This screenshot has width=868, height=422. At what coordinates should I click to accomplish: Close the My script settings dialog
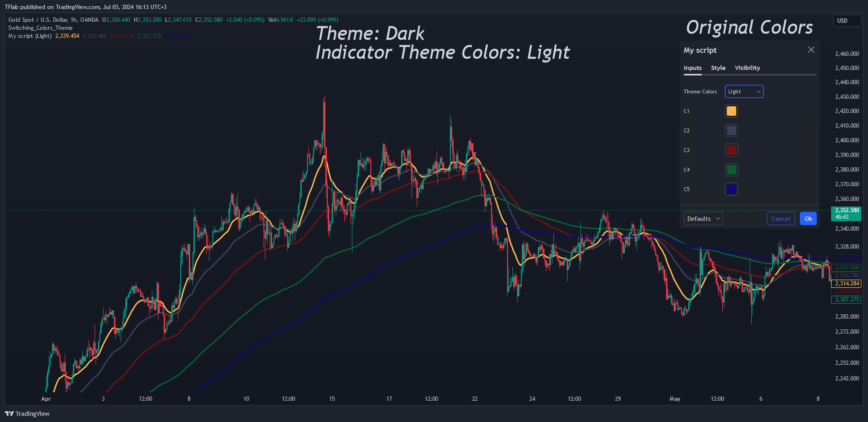(811, 50)
